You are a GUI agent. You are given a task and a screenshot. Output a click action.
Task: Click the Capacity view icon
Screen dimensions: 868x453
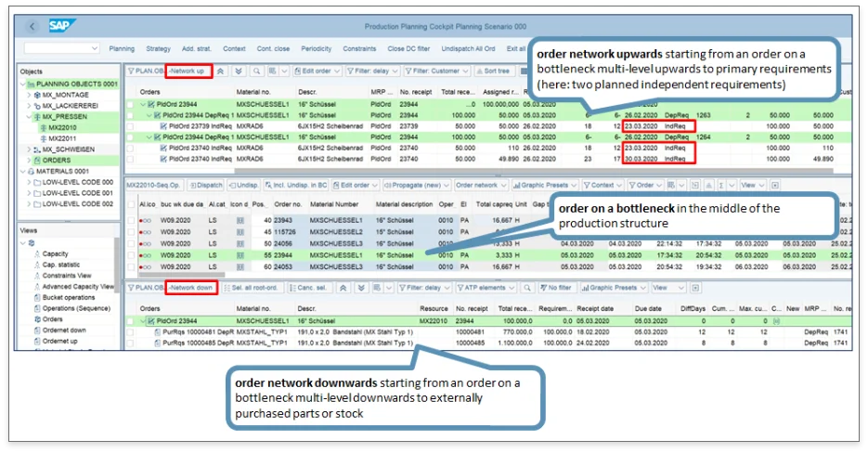pyautogui.click(x=37, y=253)
